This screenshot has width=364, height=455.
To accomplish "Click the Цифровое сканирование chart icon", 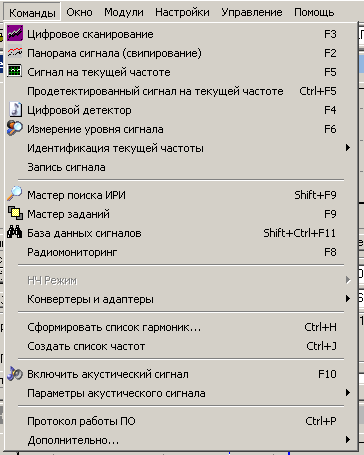I will [15, 33].
